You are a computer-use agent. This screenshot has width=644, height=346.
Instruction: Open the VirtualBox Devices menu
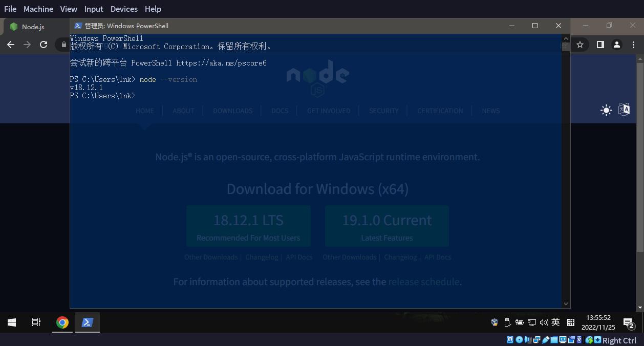(124, 9)
